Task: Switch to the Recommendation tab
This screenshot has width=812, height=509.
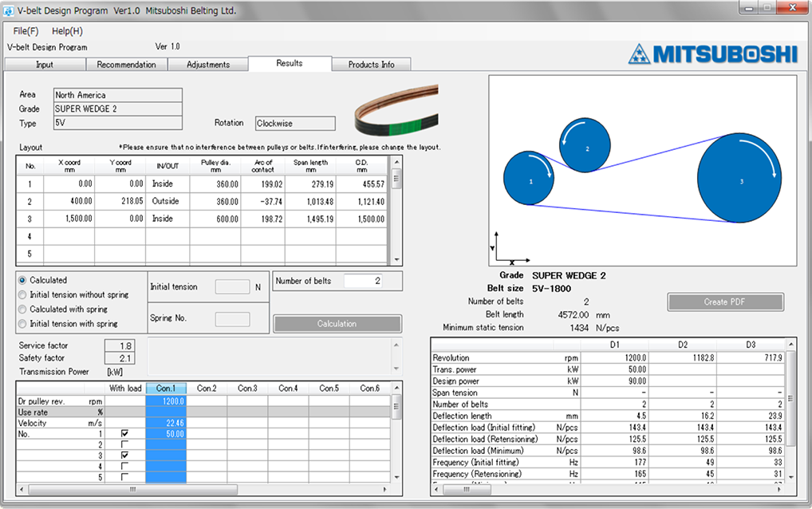Action: pyautogui.click(x=126, y=64)
